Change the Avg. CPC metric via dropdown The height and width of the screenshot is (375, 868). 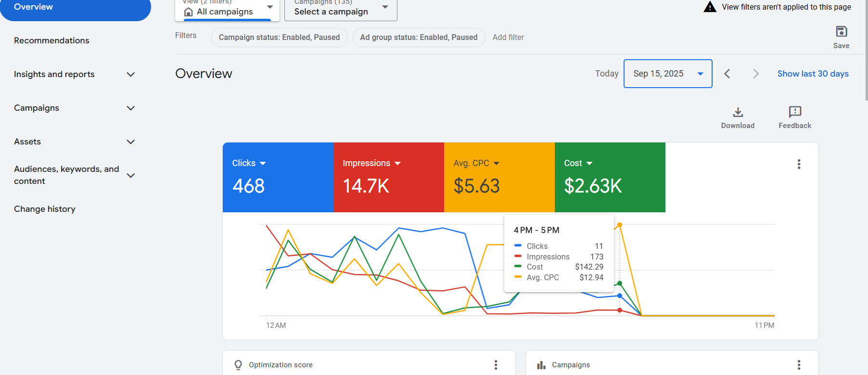497,164
